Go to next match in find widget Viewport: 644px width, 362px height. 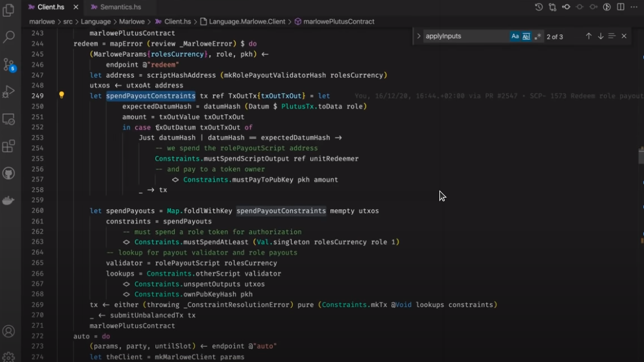[600, 36]
